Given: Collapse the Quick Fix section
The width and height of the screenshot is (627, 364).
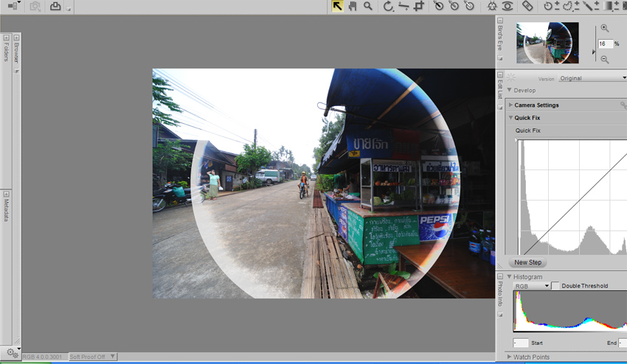Looking at the screenshot, I should point(510,118).
